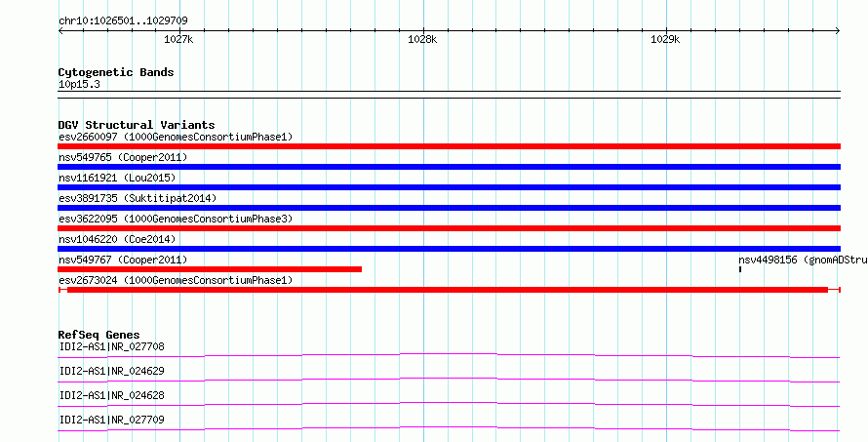Image resolution: width=868 pixels, height=442 pixels.
Task: Click red bar under esv2660097
Action: coord(449,146)
